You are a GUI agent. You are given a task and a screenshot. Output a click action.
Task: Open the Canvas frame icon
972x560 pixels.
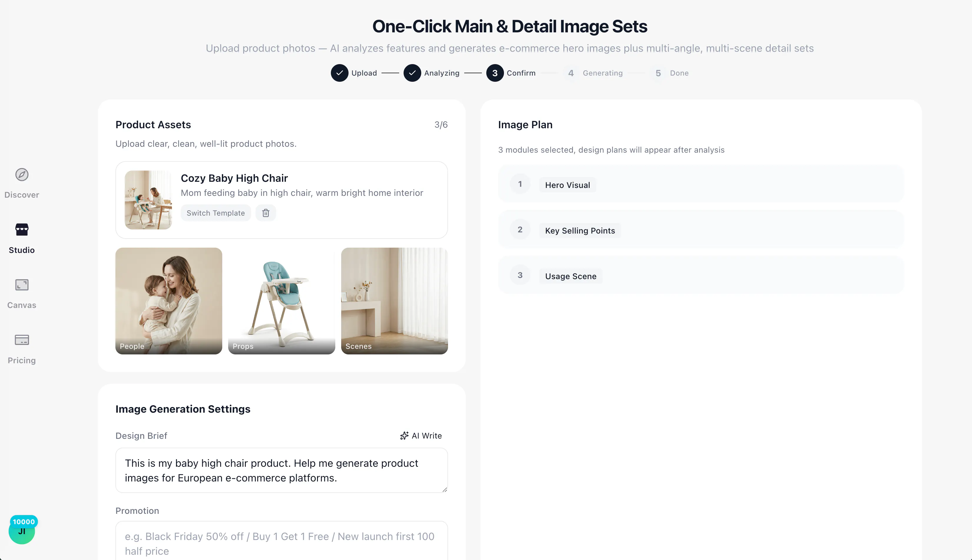tap(21, 285)
